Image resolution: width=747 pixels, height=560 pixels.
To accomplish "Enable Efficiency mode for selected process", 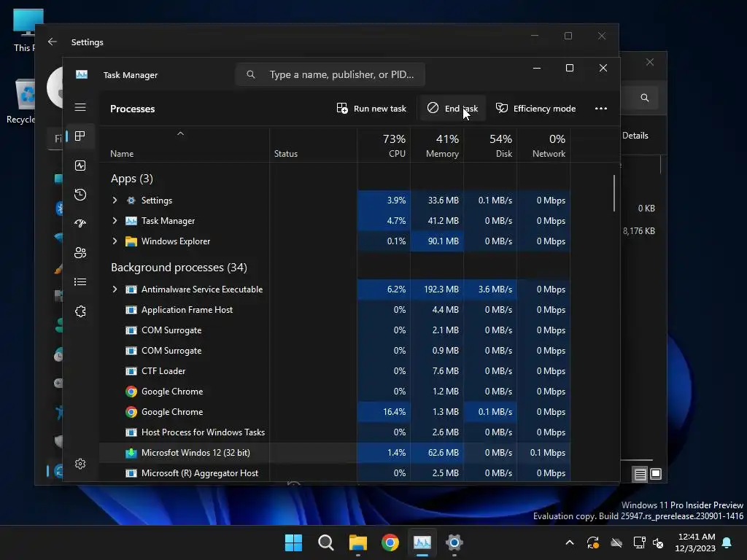I will pos(536,109).
